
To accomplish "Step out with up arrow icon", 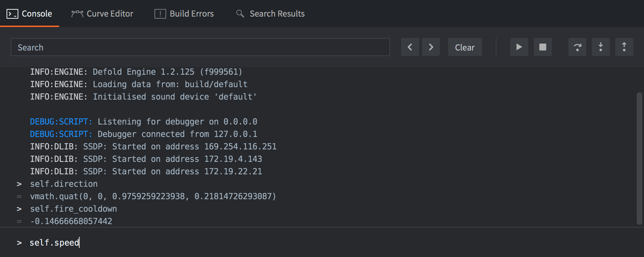I will (x=624, y=47).
